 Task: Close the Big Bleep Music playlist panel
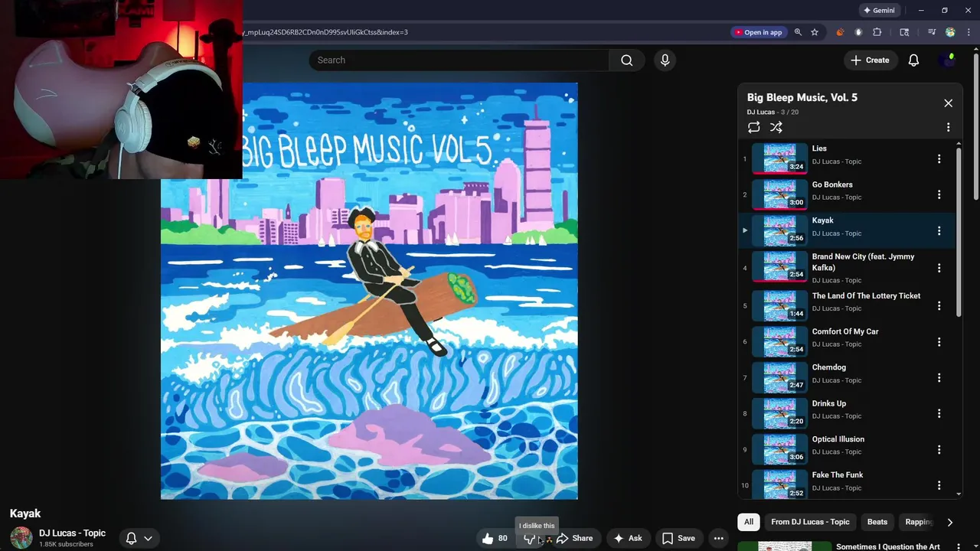pyautogui.click(x=948, y=103)
